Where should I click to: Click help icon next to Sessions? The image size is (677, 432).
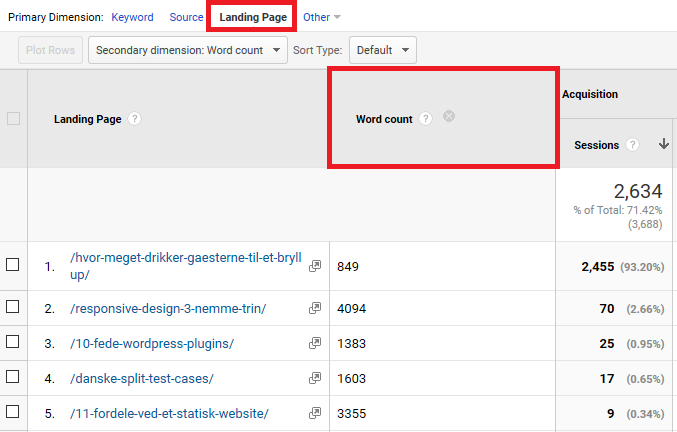(x=632, y=145)
